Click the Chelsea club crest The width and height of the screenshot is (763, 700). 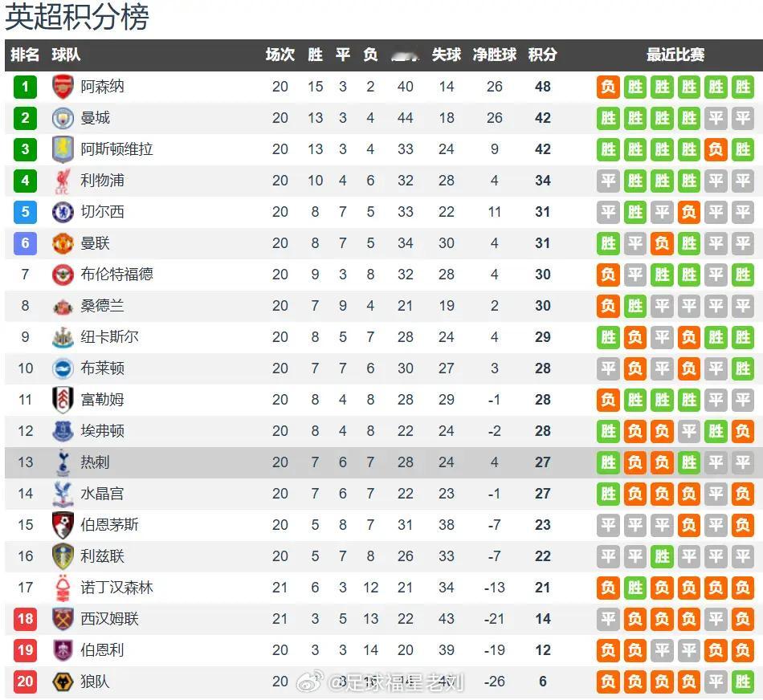pyautogui.click(x=63, y=212)
